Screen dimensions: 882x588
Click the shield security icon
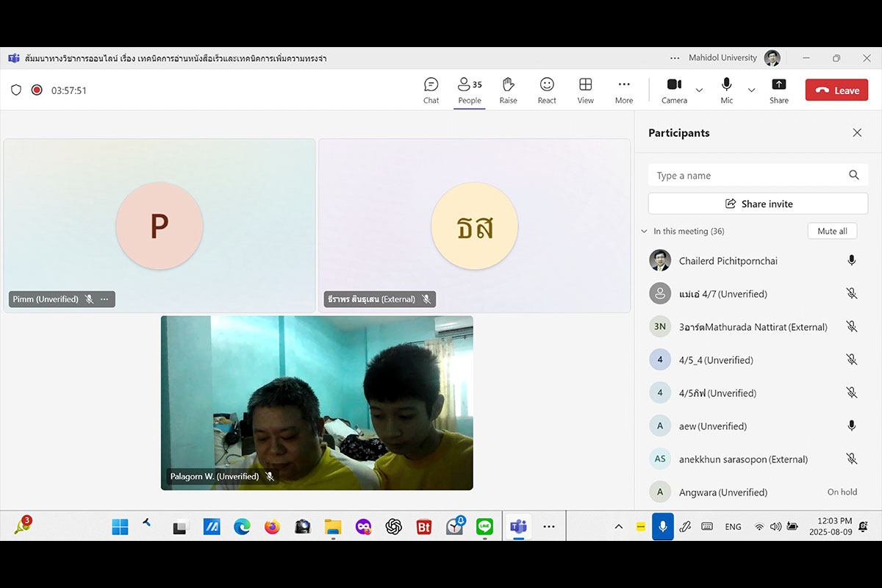click(16, 90)
